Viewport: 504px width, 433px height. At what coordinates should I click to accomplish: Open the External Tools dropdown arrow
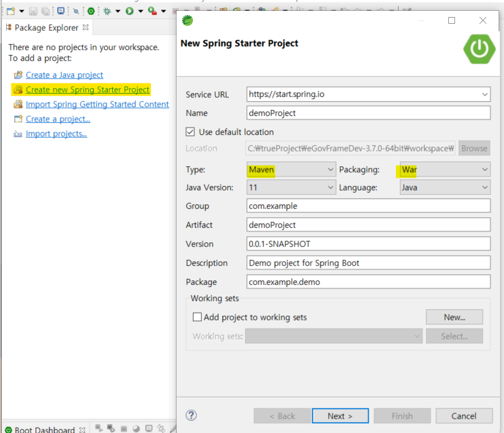[x=163, y=12]
